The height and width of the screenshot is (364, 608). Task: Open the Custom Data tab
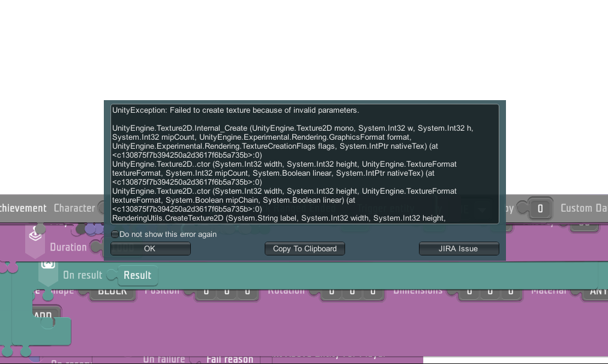[583, 208]
